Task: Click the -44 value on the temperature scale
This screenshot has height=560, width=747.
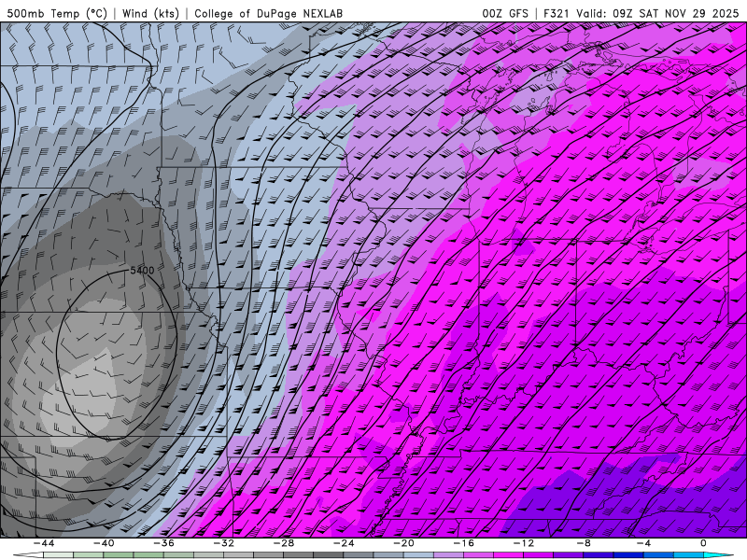Action: coord(44,543)
